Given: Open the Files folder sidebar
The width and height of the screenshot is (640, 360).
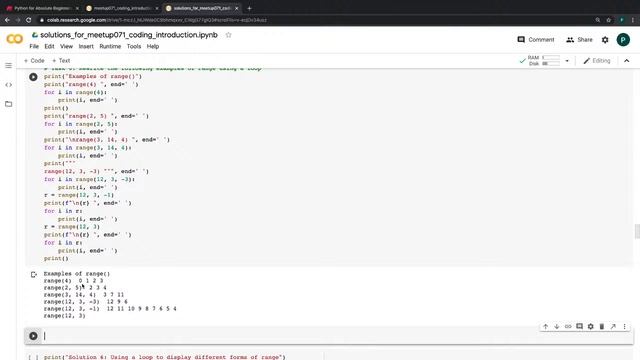Looking at the screenshot, I should [x=9, y=104].
